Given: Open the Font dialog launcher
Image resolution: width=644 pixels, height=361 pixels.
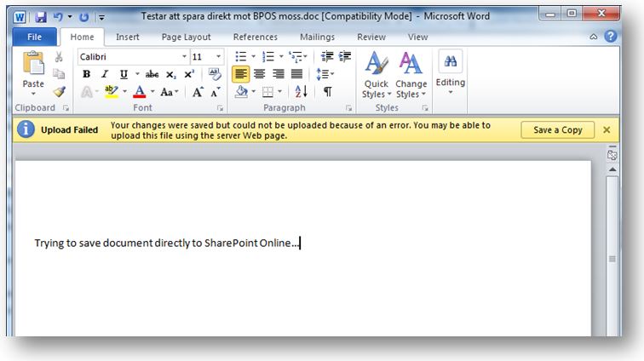Looking at the screenshot, I should 220,108.
